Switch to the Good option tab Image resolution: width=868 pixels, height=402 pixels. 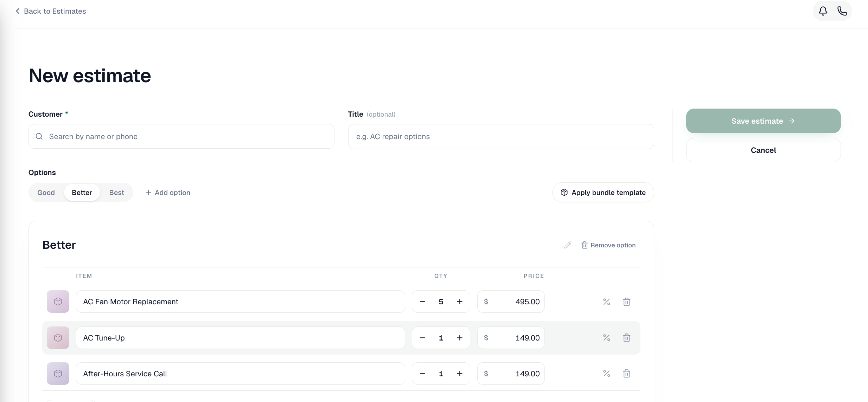click(x=46, y=193)
